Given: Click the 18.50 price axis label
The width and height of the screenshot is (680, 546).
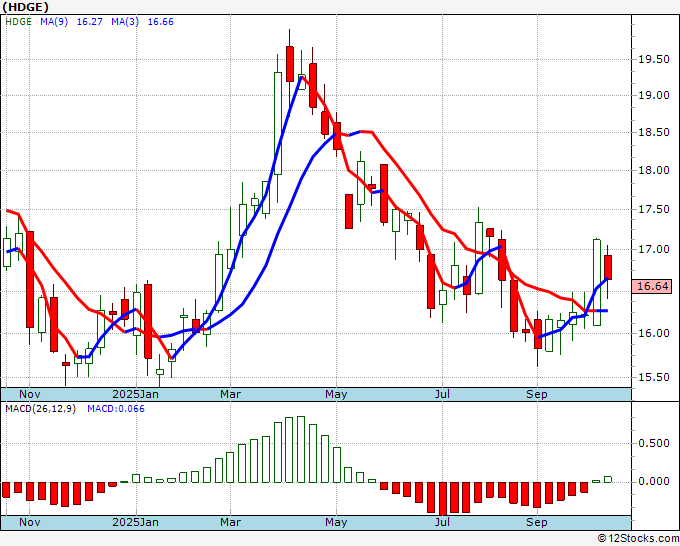Looking at the screenshot, I should pyautogui.click(x=654, y=133).
